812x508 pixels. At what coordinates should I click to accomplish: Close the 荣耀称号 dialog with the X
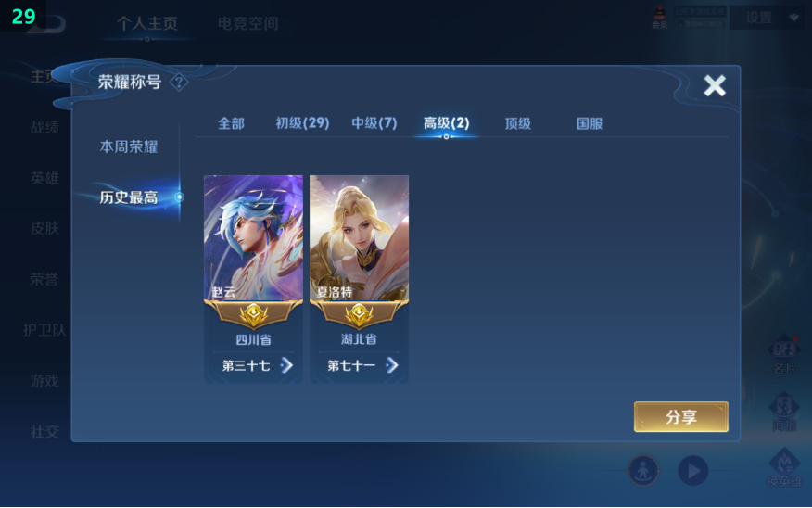(715, 85)
